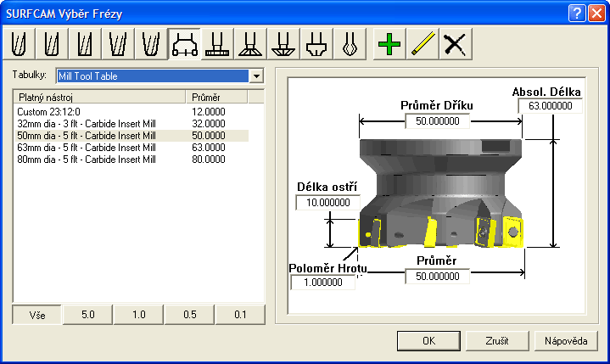This screenshot has width=610, height=364.
Task: Click the 63.0000 diameter cell
Action: [x=209, y=148]
